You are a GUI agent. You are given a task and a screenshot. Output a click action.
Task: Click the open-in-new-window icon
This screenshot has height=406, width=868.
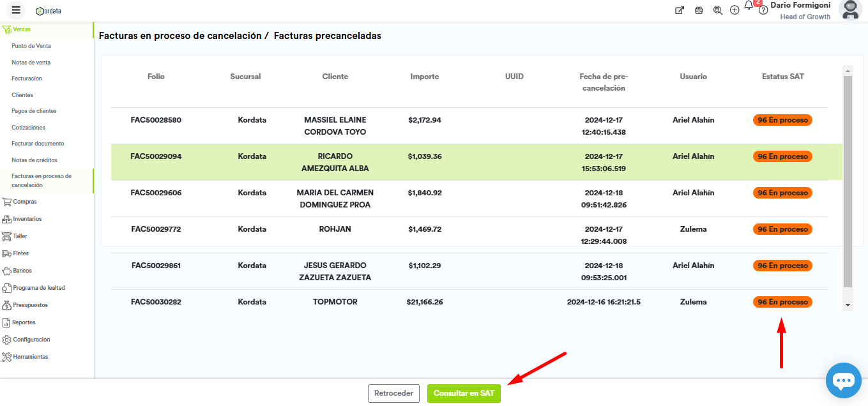click(x=680, y=10)
